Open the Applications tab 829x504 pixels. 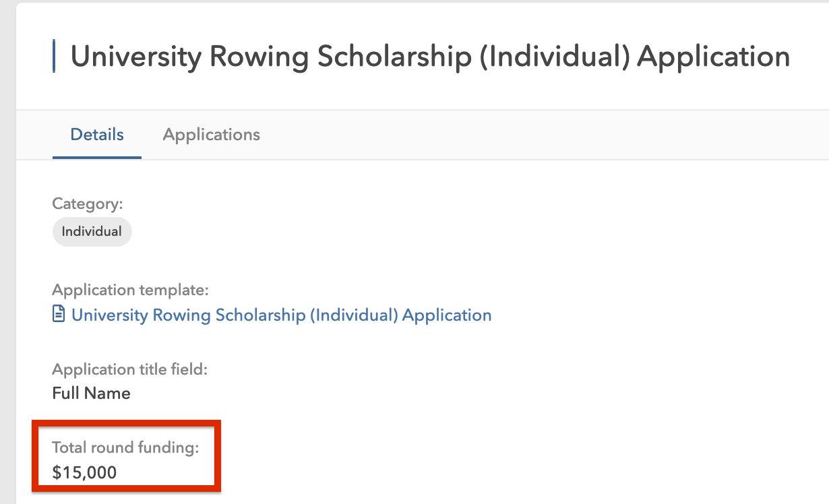211,135
